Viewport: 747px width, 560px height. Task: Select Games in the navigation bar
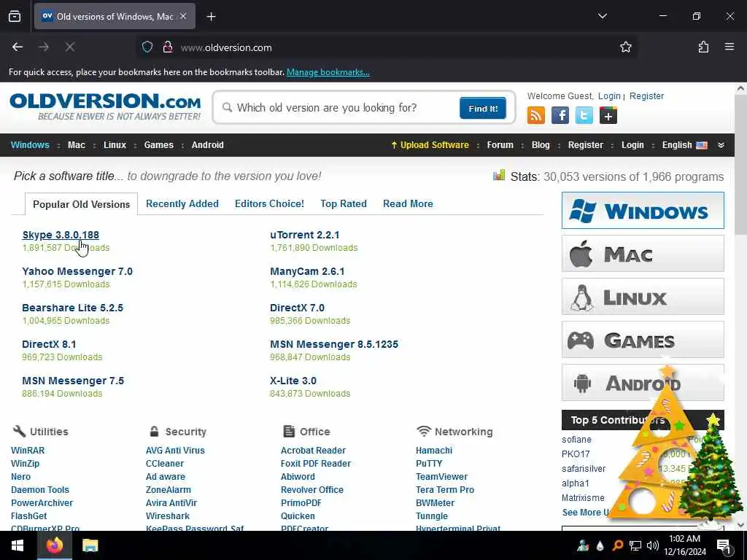158,145
